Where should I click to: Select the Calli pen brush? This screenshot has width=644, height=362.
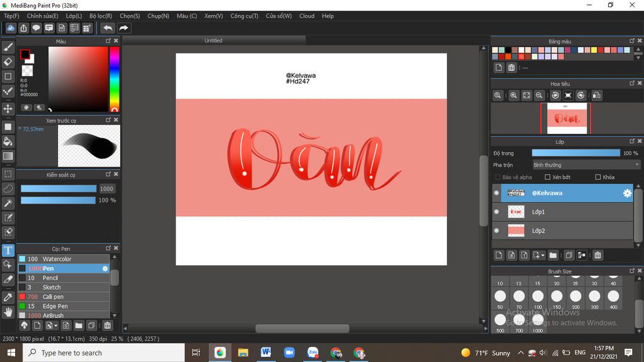pyautogui.click(x=64, y=297)
